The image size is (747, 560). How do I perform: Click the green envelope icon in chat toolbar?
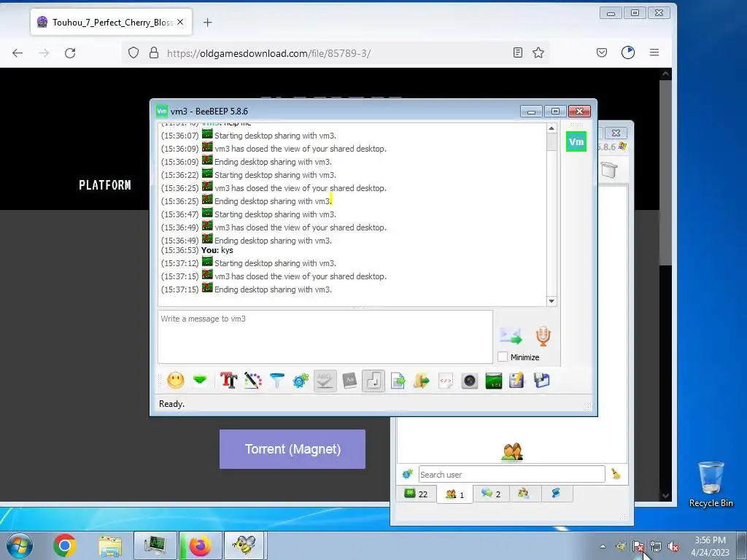click(x=200, y=381)
